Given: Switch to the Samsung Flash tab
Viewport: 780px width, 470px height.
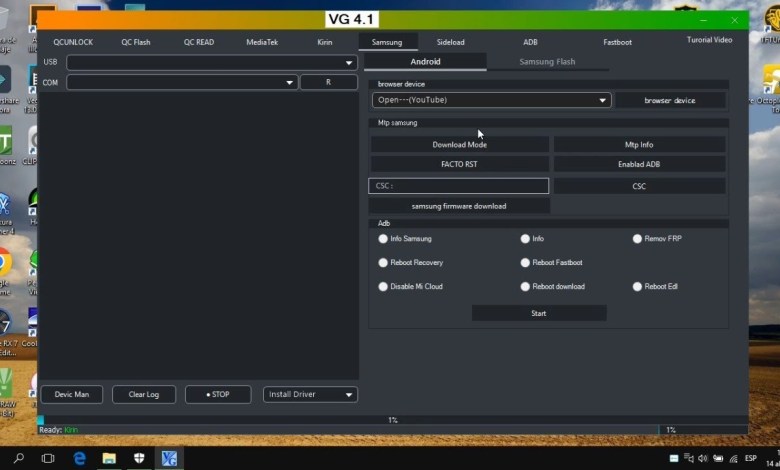Looking at the screenshot, I should [547, 62].
